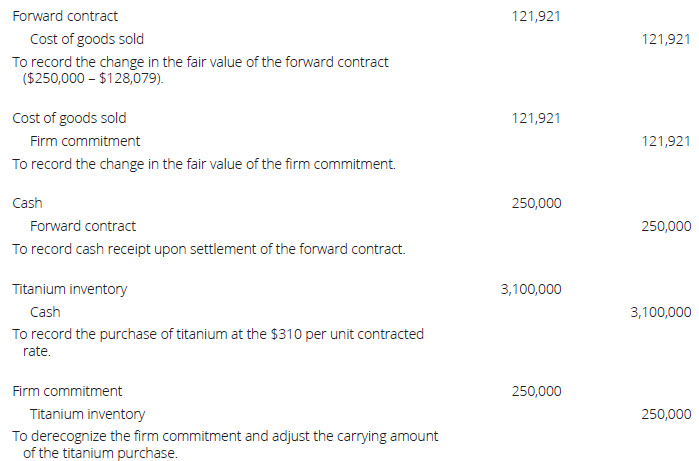This screenshot has width=699, height=461.
Task: Select the 250,000 credit amount for Titanium inventory
Action: (x=665, y=414)
